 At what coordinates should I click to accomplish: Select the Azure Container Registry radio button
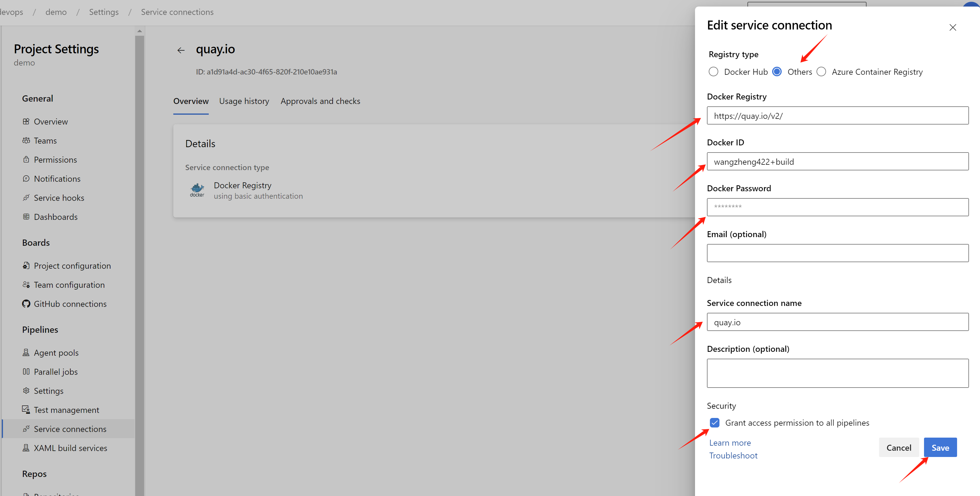pyautogui.click(x=821, y=71)
